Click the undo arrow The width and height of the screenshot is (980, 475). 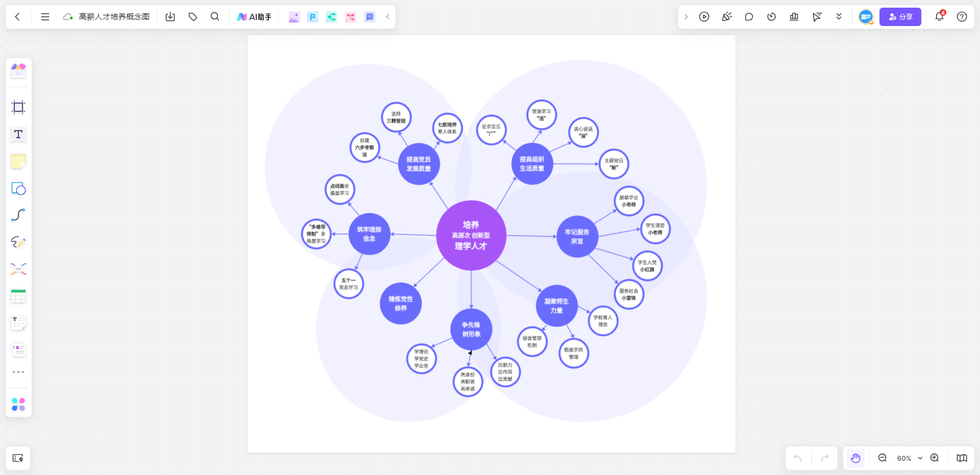(x=798, y=458)
